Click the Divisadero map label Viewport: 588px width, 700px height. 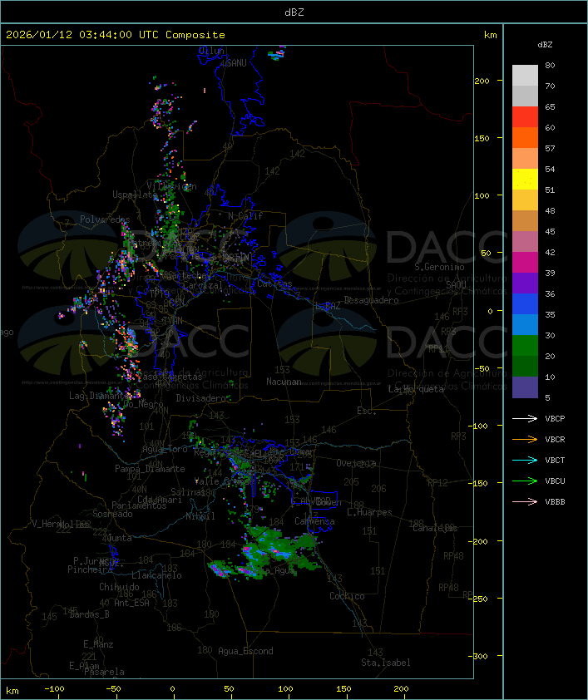(201, 398)
